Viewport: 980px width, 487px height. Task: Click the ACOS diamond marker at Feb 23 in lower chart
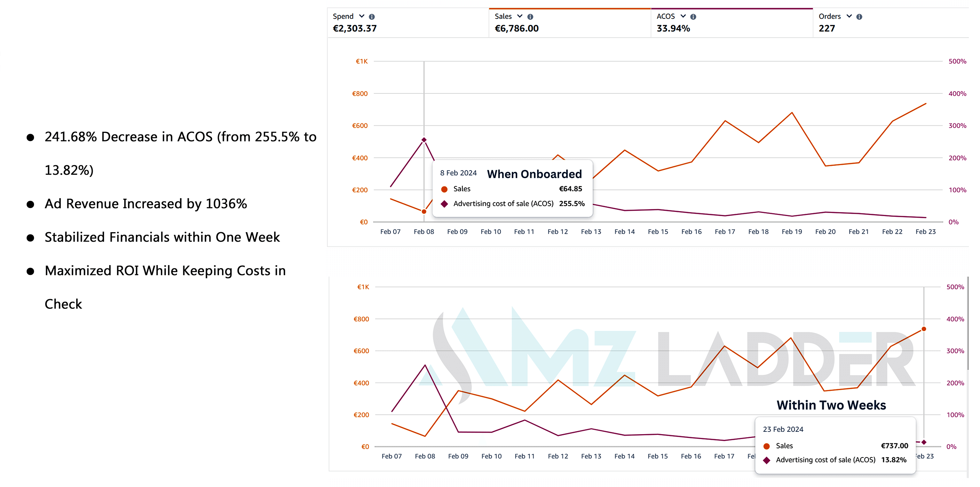click(x=924, y=442)
